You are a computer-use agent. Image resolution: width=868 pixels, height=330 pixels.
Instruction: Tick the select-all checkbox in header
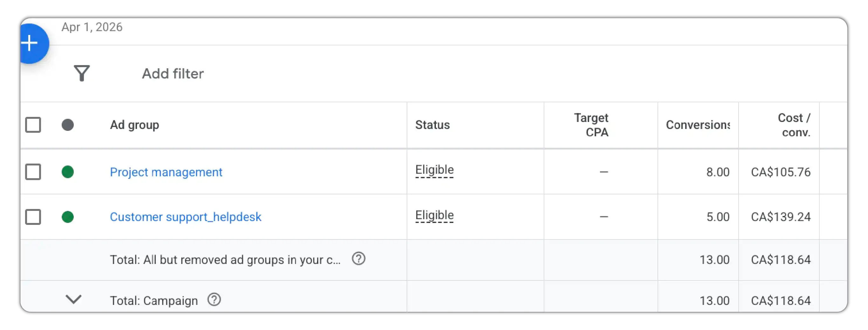click(33, 125)
